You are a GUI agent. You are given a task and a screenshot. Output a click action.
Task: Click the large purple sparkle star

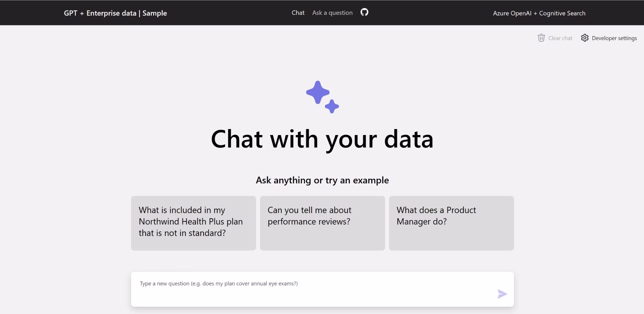click(x=318, y=92)
